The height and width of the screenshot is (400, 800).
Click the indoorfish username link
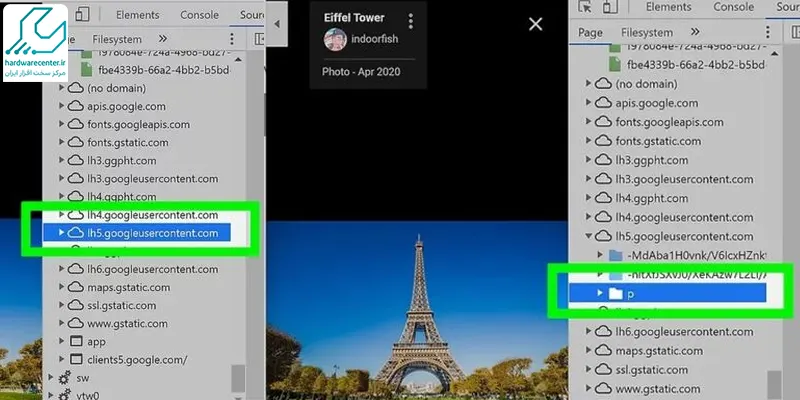(x=376, y=40)
